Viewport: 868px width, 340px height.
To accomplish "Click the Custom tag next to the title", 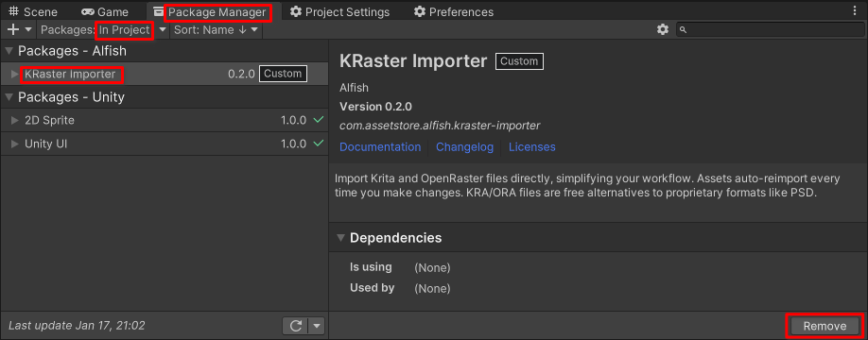I will click(520, 61).
